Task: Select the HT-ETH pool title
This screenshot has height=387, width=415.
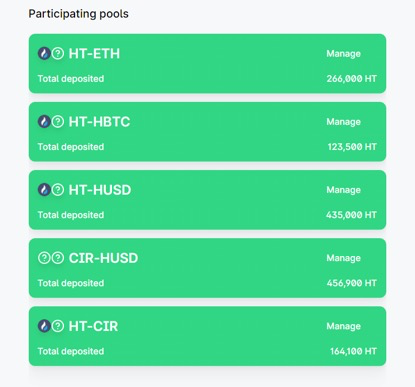Action: [94, 54]
